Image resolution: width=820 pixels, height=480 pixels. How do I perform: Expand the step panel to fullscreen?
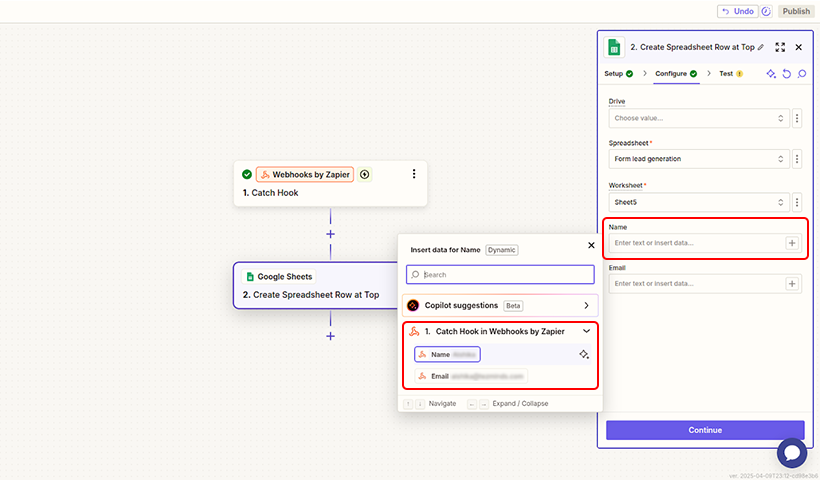click(780, 47)
